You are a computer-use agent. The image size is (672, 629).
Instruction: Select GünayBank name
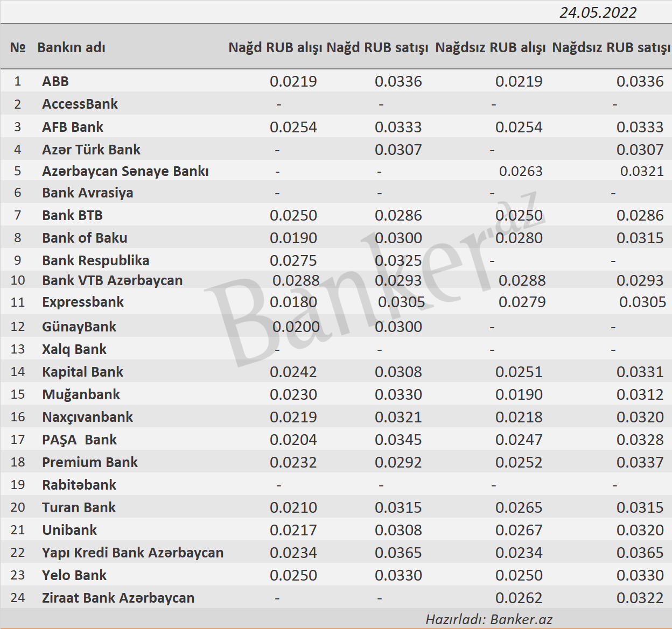(79, 327)
